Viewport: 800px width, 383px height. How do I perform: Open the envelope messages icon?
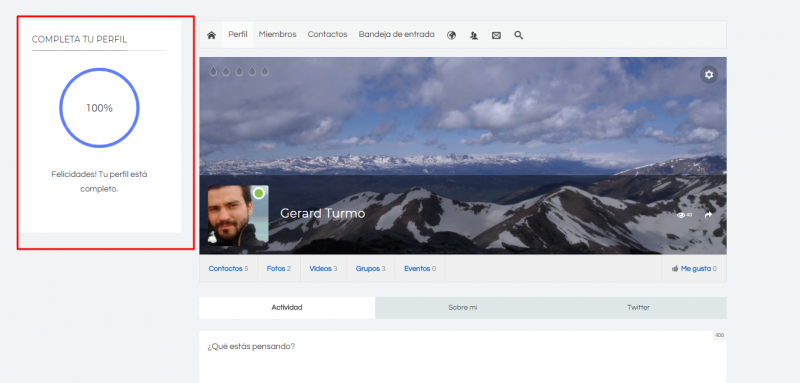pos(496,35)
